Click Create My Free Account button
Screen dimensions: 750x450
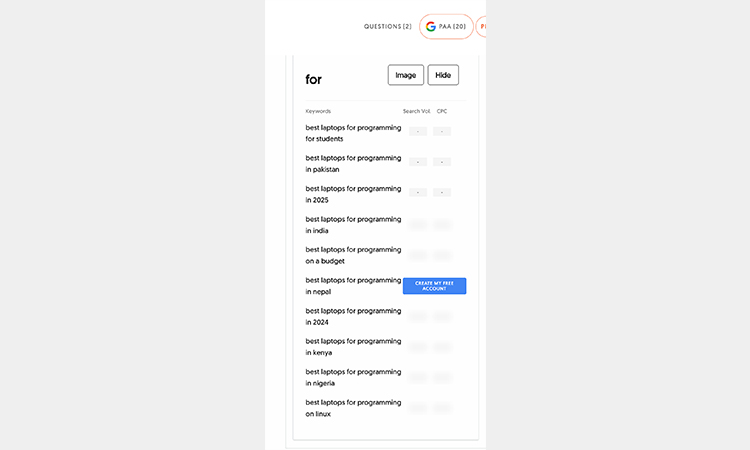click(x=434, y=286)
